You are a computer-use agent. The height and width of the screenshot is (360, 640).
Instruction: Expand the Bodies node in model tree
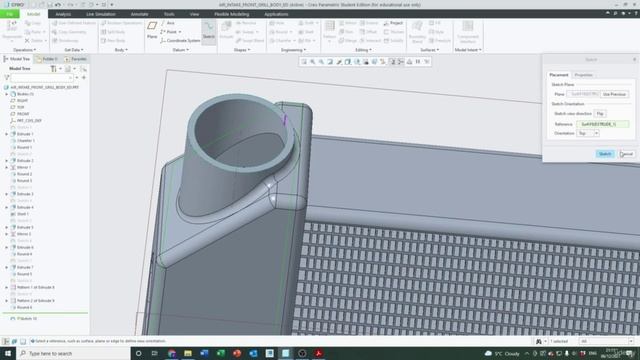click(7, 94)
